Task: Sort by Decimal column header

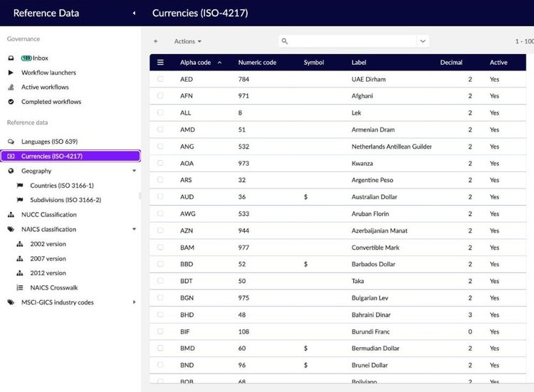Action: click(x=451, y=63)
